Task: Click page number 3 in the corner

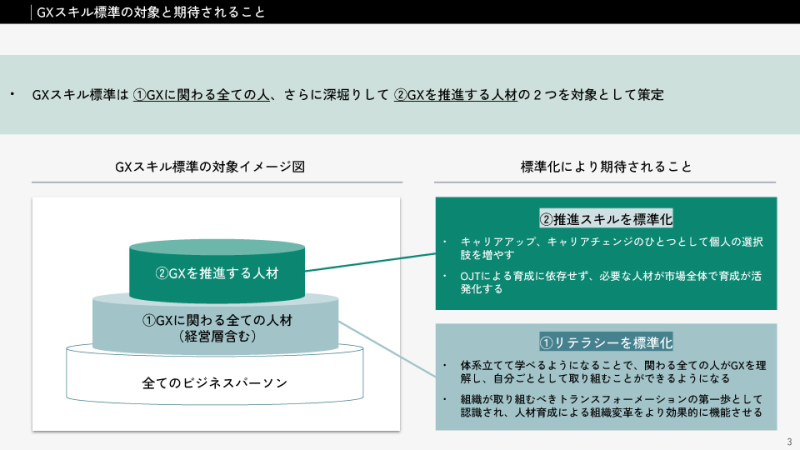Action: point(788,440)
